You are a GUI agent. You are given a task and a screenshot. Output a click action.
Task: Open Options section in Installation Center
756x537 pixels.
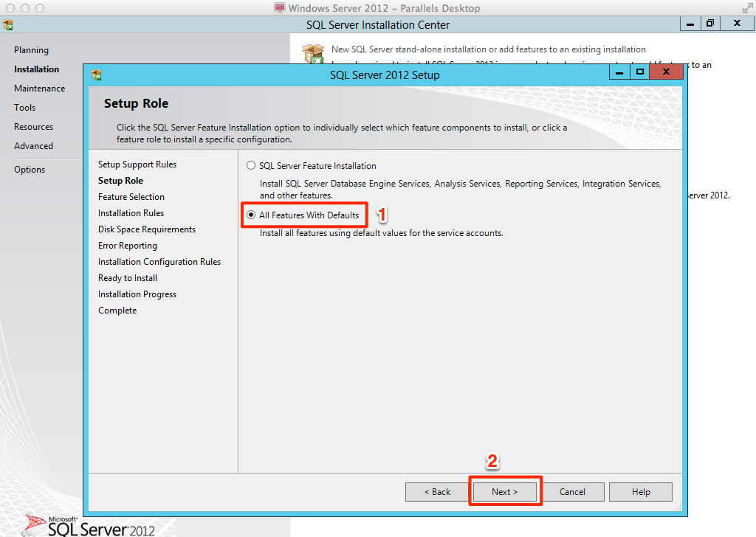[30, 170]
